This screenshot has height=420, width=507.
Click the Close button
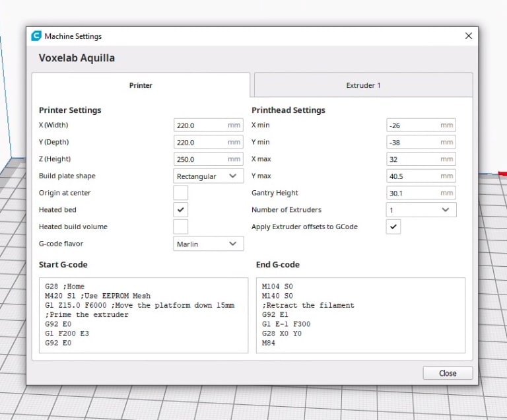point(448,373)
